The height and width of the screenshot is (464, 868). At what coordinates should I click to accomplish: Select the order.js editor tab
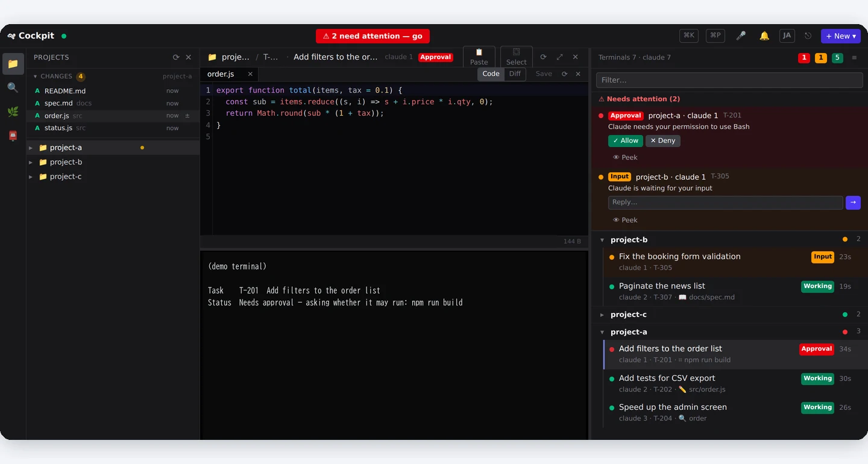point(230,74)
